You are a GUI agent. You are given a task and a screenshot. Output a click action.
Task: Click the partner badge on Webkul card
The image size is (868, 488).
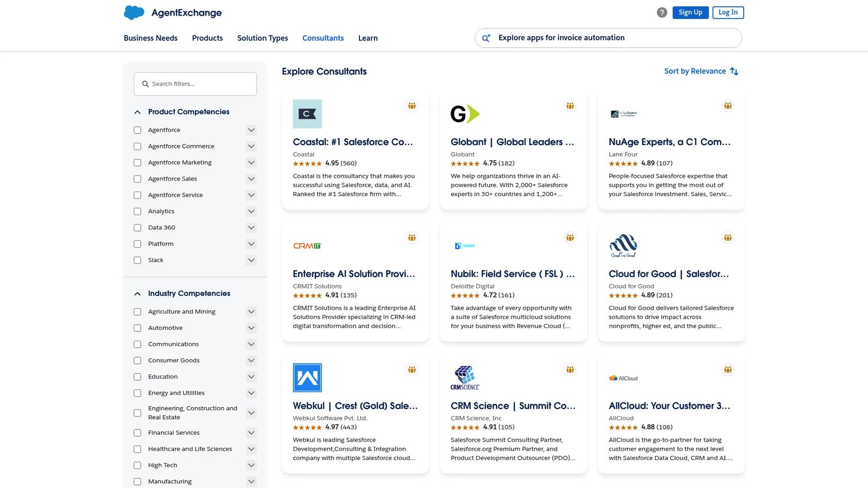412,369
